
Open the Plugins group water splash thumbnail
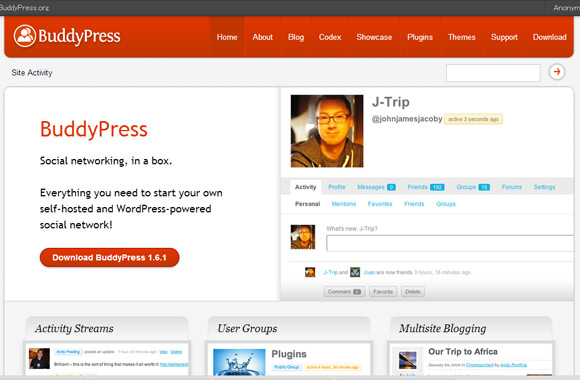click(239, 362)
